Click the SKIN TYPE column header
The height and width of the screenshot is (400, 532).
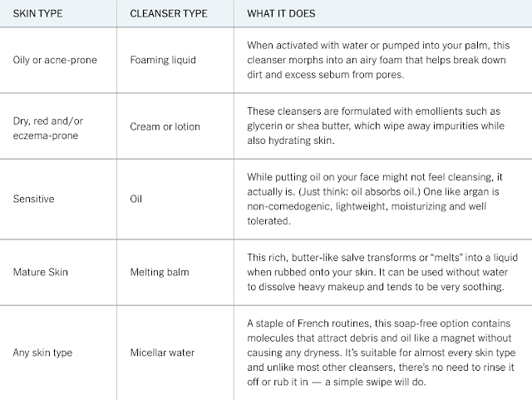point(37,13)
